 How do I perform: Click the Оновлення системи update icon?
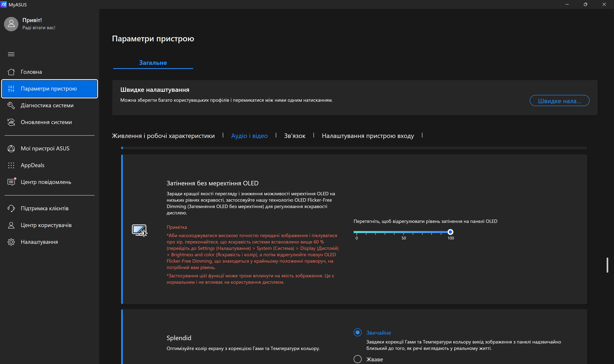pyautogui.click(x=11, y=122)
